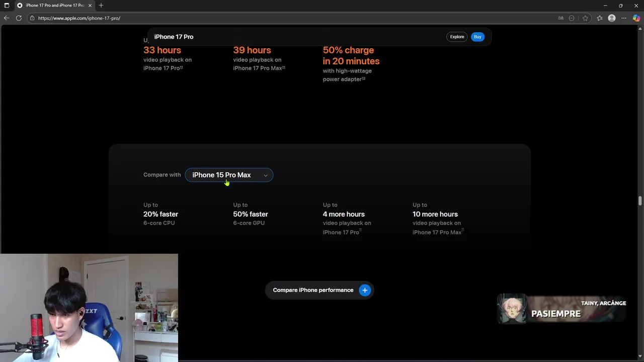Open a new browser tab

[101, 6]
